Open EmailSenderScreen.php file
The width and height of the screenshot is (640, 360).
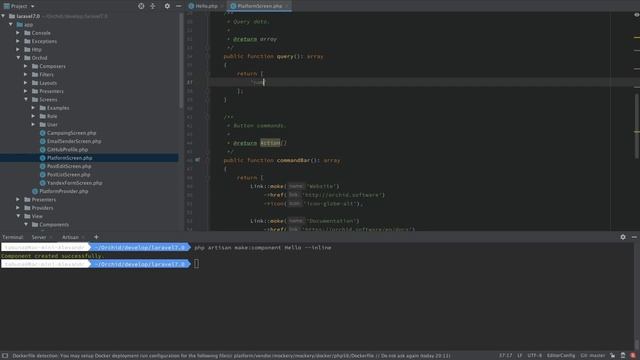point(74,141)
